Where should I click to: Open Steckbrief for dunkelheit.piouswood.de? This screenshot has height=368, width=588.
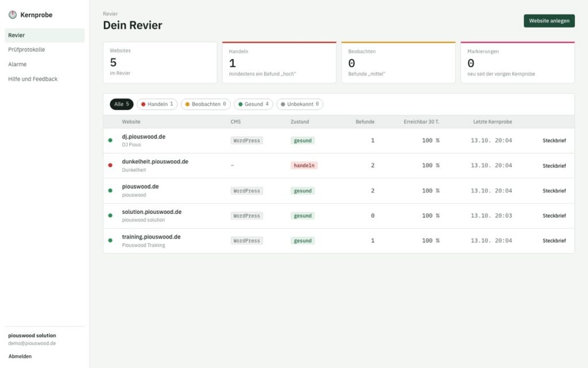[x=554, y=166]
